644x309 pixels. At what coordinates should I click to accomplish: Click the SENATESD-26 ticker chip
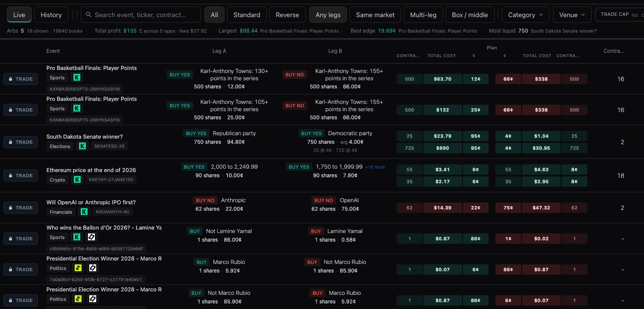coord(109,146)
